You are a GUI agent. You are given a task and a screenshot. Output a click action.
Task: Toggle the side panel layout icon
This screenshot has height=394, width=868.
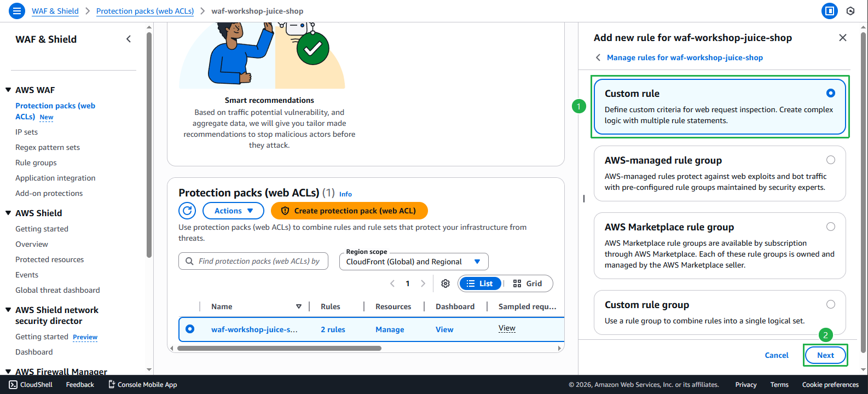pos(830,11)
